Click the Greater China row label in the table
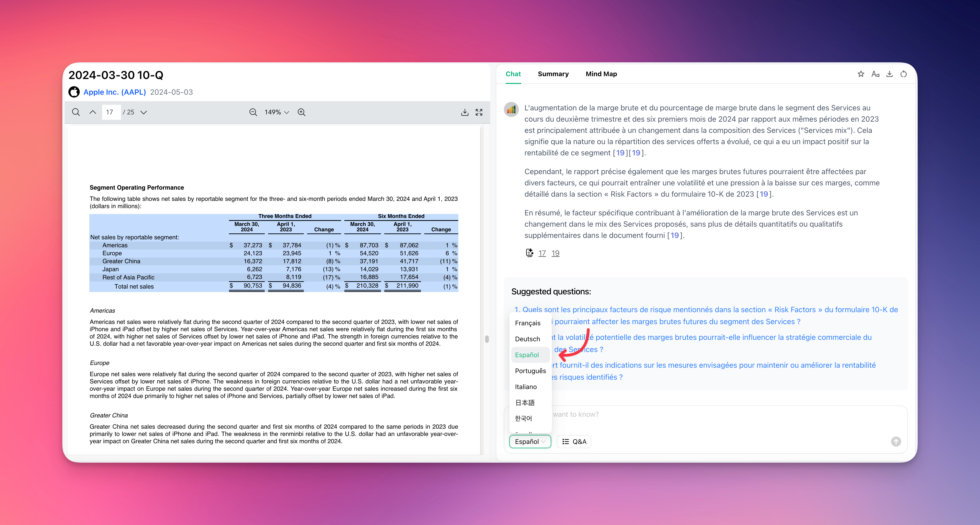The width and height of the screenshot is (980, 525). [121, 261]
